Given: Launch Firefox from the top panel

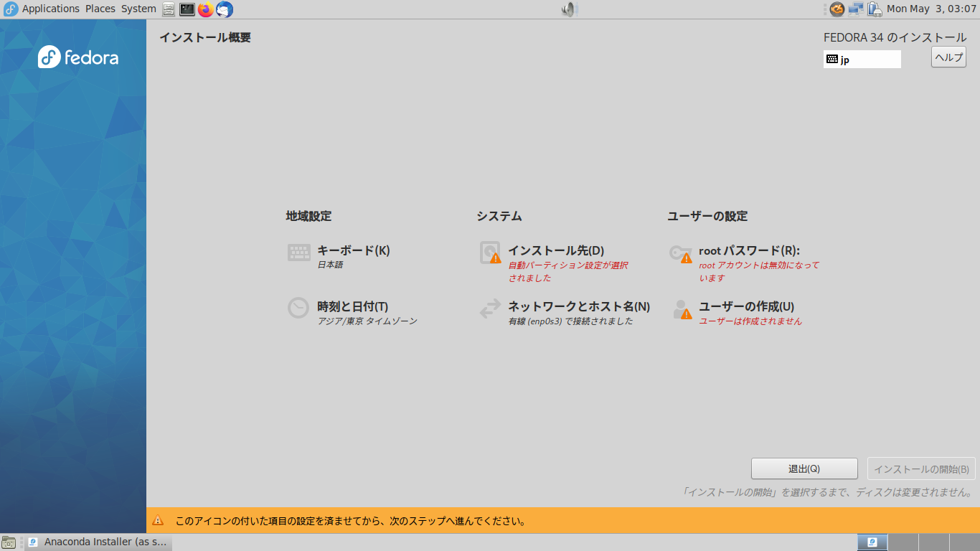Looking at the screenshot, I should pyautogui.click(x=206, y=9).
